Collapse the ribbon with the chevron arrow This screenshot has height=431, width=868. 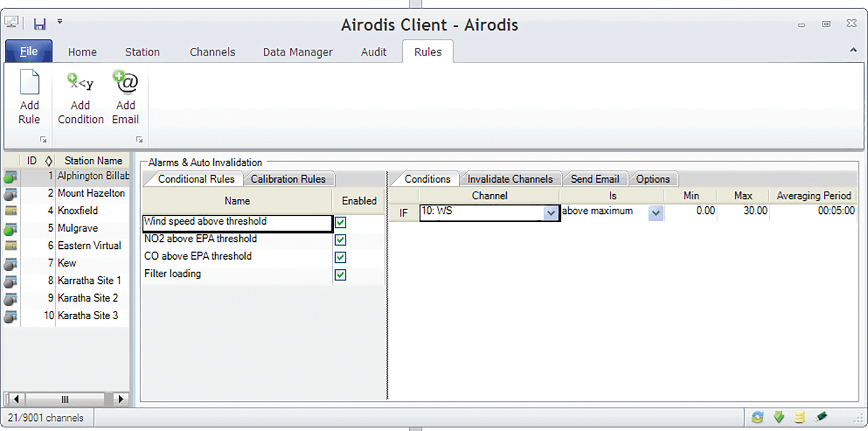coord(853,50)
